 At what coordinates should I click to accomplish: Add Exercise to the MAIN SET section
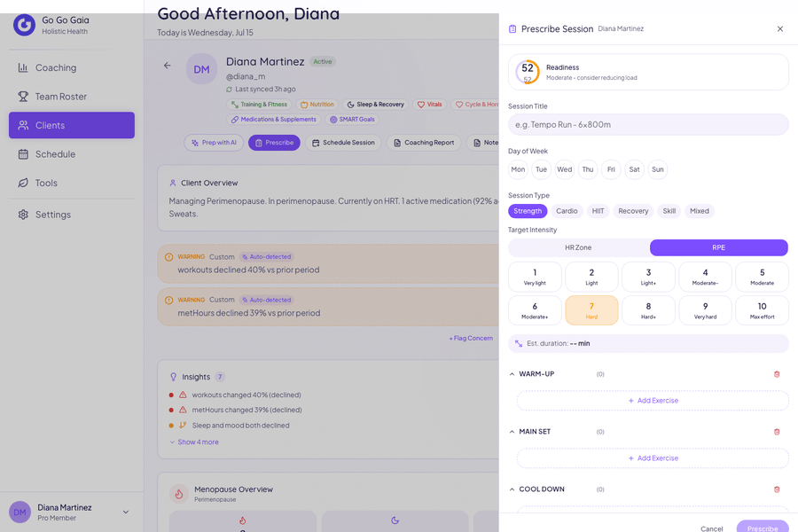(653, 458)
